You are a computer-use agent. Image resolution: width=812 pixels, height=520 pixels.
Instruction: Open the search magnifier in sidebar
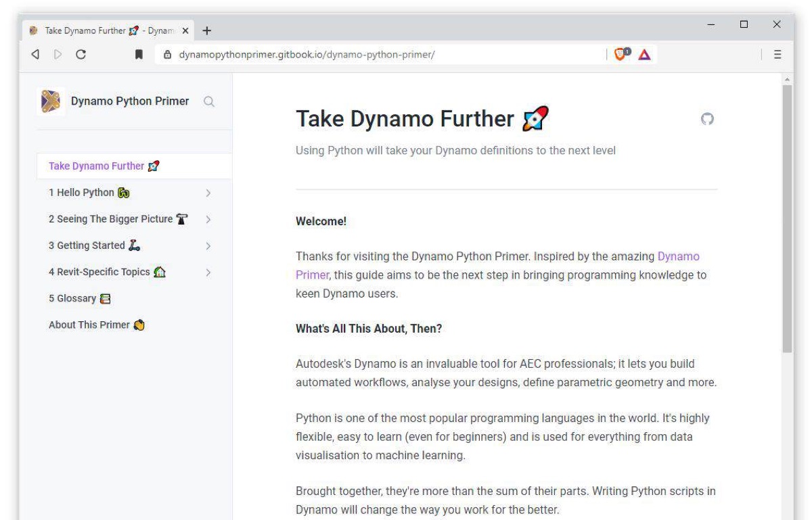click(x=209, y=102)
